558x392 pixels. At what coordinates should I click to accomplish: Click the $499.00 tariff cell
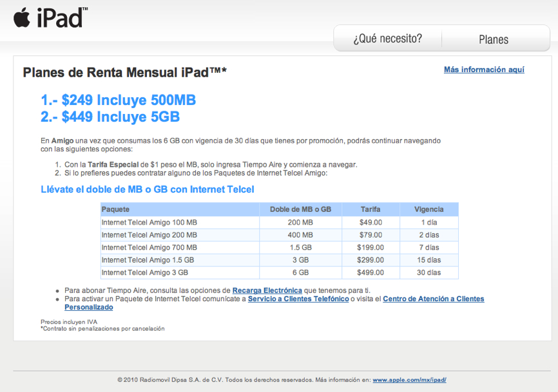pyautogui.click(x=370, y=272)
